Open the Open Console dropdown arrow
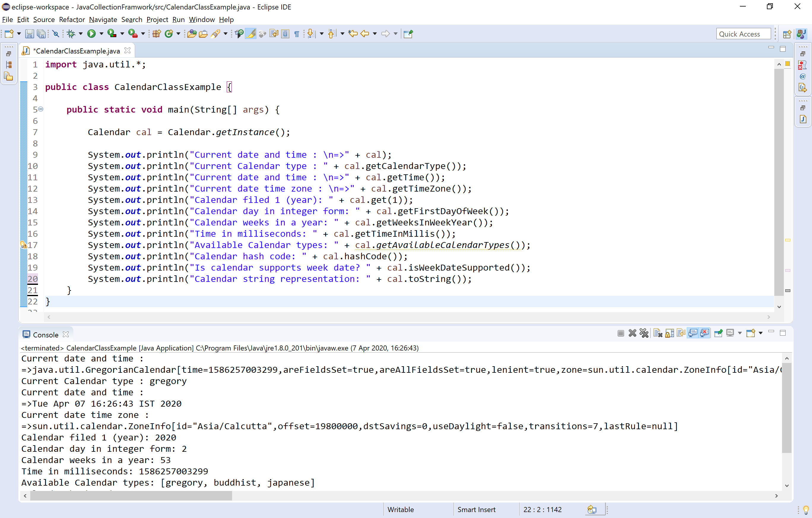This screenshot has height=518, width=812. tap(760, 334)
